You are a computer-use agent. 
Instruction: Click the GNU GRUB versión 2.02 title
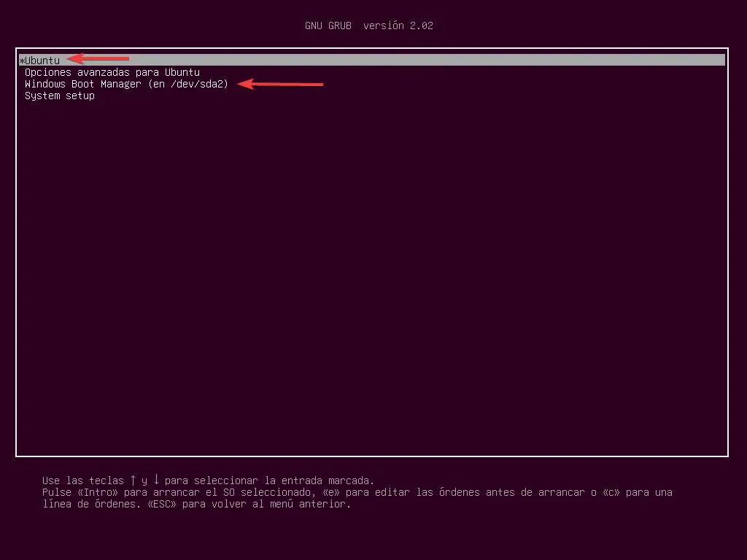pyautogui.click(x=368, y=26)
